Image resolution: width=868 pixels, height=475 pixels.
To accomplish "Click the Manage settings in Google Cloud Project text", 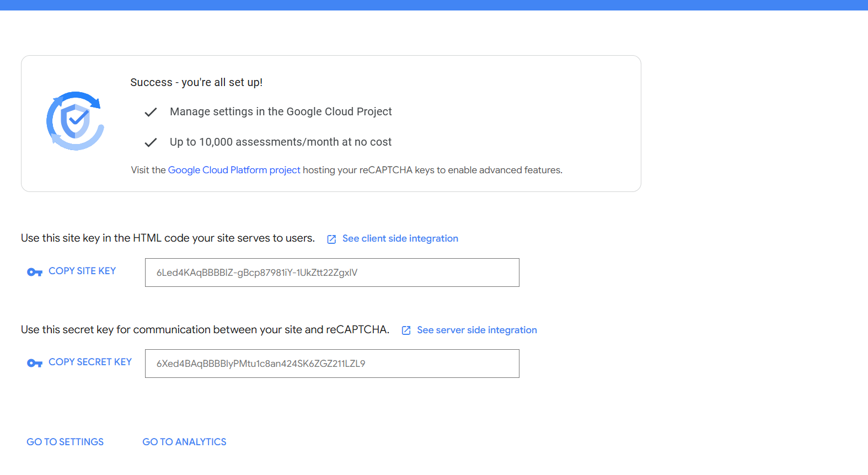I will pos(281,111).
